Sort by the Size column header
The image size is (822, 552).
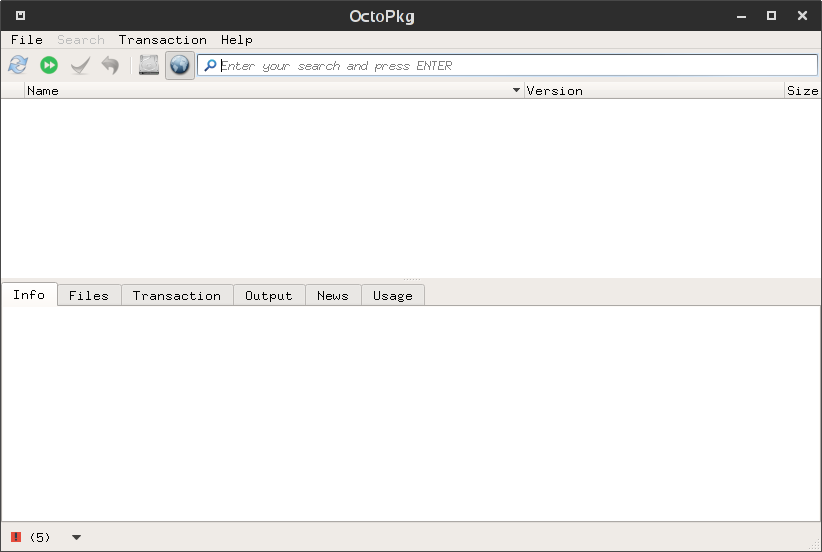pyautogui.click(x=803, y=91)
